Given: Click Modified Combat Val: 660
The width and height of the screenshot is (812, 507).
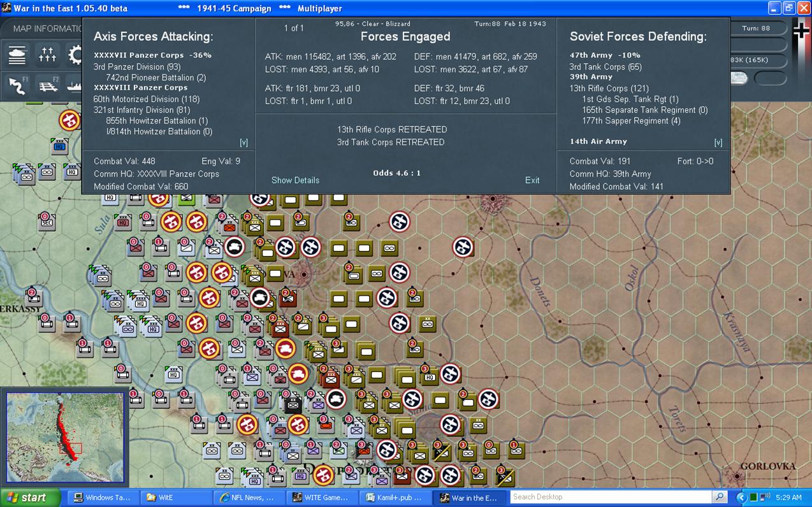Looking at the screenshot, I should coord(141,187).
